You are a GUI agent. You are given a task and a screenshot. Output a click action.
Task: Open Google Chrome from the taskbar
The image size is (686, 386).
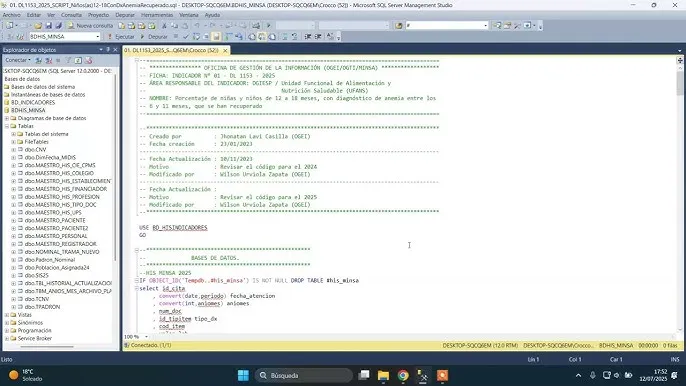click(403, 375)
